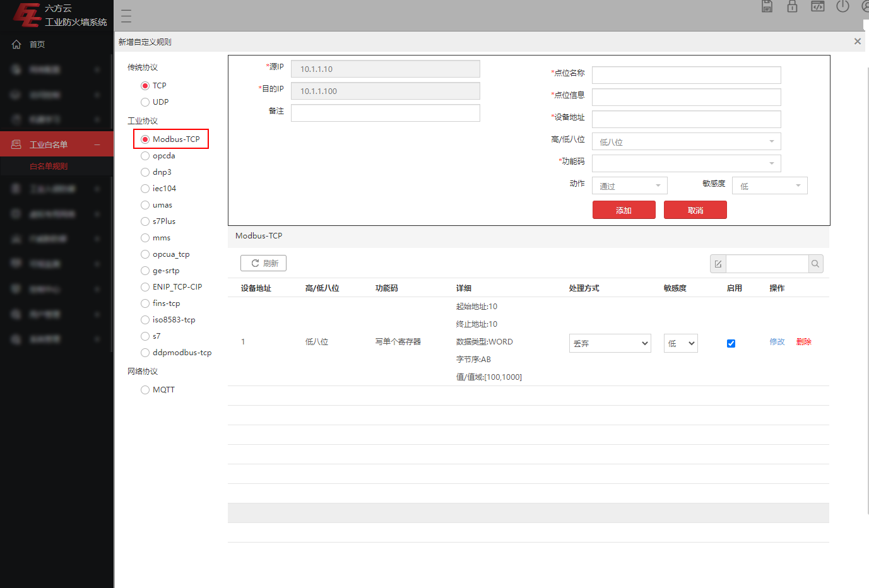Viewport: 869px width, 588px height.
Task: Select the iso8583-tcp protocol radio
Action: [x=145, y=320]
